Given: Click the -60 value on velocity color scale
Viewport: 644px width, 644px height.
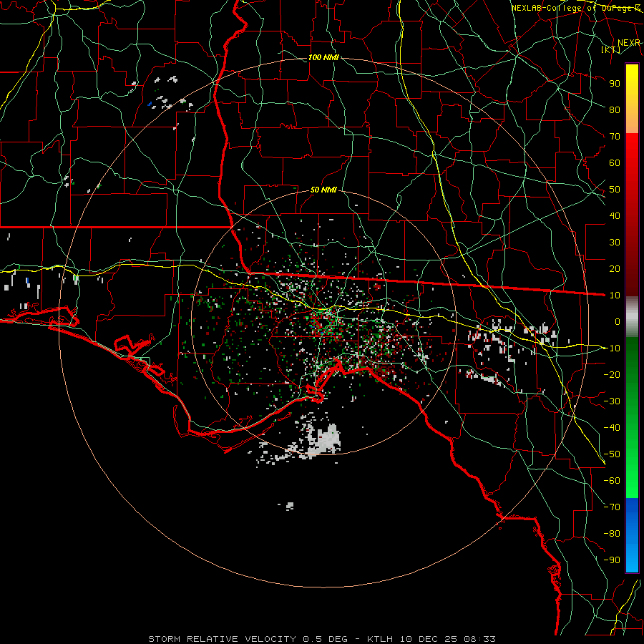Looking at the screenshot, I should 612,481.
